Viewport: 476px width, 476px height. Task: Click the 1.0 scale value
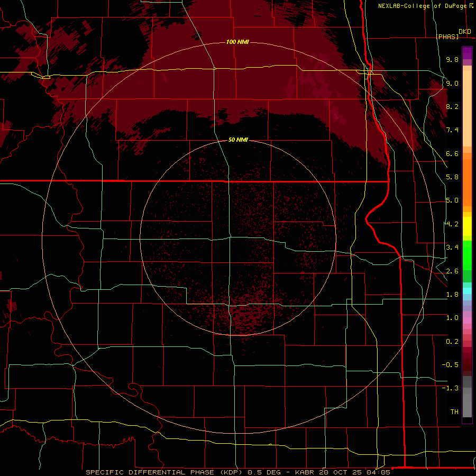click(452, 318)
